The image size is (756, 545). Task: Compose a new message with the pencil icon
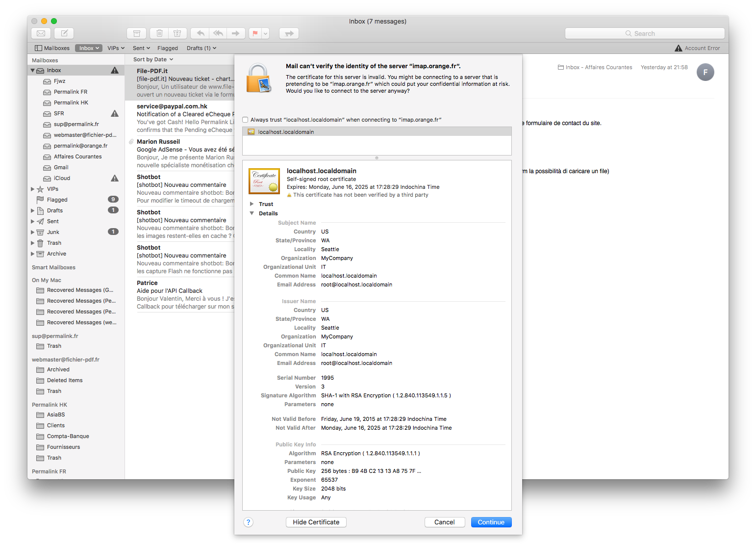click(x=64, y=33)
